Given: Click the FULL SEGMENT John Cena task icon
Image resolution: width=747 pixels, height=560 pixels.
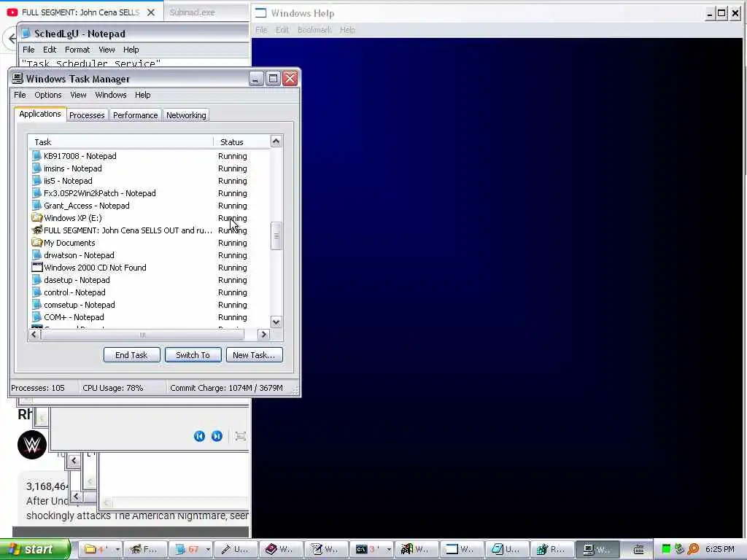Looking at the screenshot, I should click(36, 230).
